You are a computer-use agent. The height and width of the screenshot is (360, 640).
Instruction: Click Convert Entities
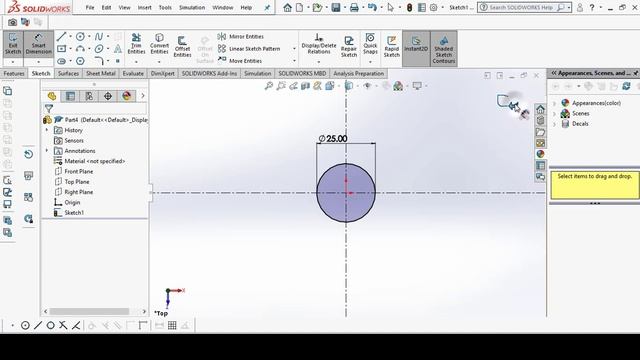pos(159,44)
